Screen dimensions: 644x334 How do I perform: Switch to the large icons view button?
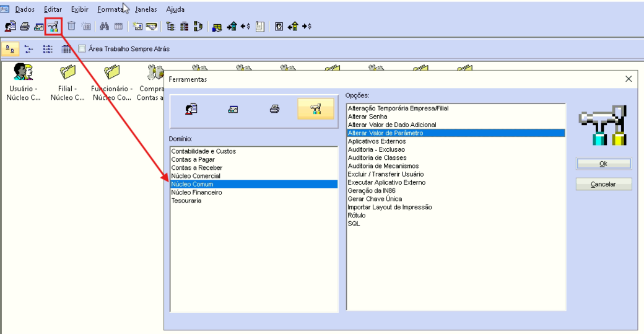11,50
